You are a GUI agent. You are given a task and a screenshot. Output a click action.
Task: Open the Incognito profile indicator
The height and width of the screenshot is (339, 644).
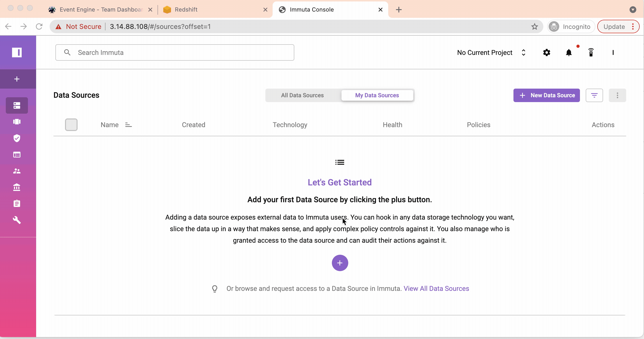[x=571, y=26]
